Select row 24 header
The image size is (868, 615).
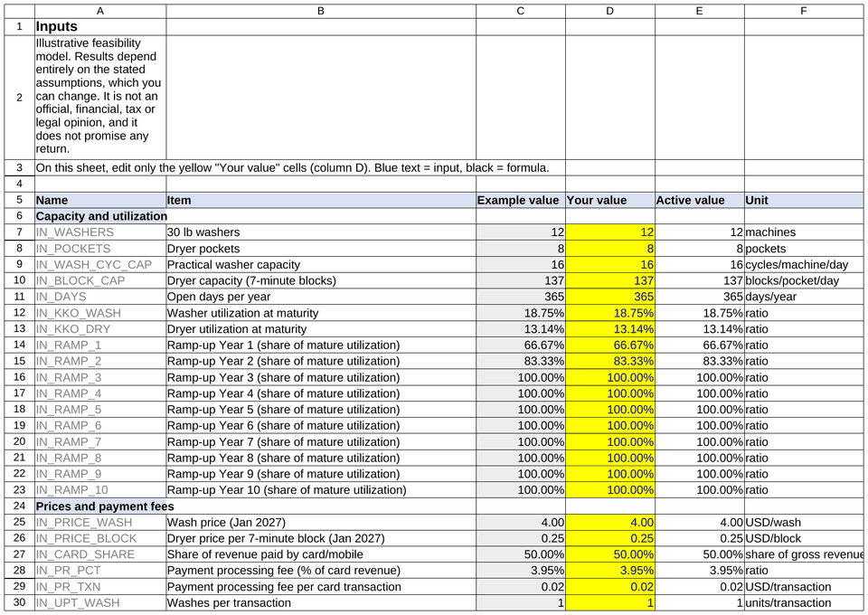(19, 506)
